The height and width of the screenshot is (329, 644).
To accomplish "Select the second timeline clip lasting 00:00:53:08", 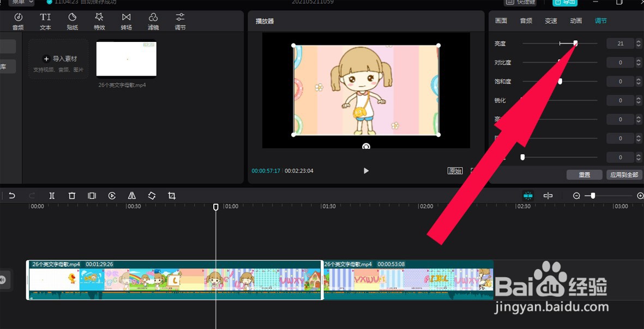I will pyautogui.click(x=408, y=280).
